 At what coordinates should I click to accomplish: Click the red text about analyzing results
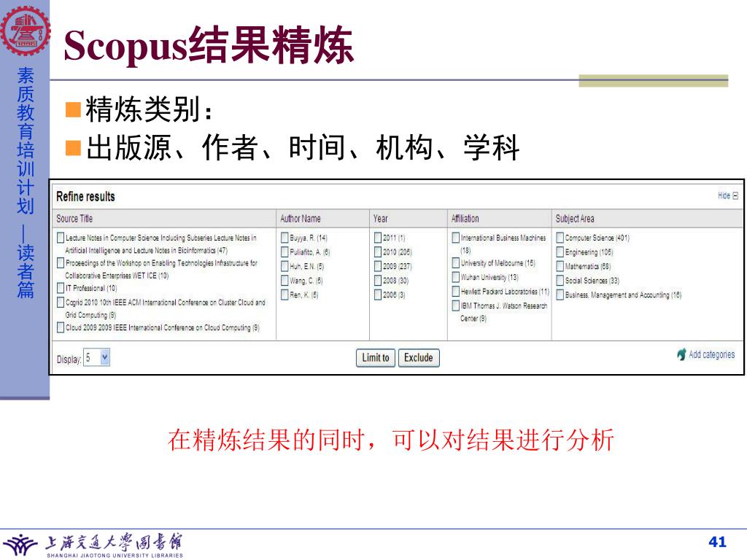391,440
